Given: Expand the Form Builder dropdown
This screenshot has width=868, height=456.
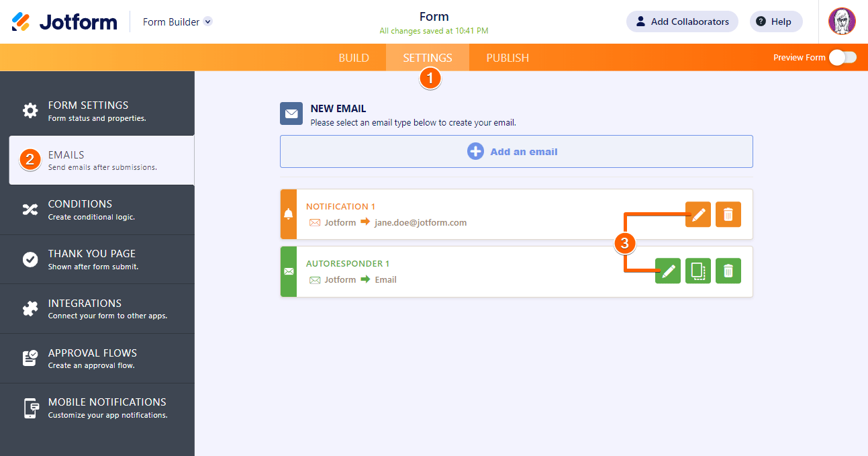Looking at the screenshot, I should 208,21.
